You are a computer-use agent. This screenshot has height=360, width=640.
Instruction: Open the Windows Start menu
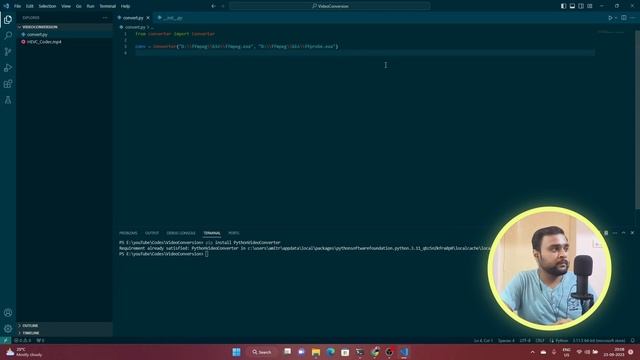pos(236,352)
